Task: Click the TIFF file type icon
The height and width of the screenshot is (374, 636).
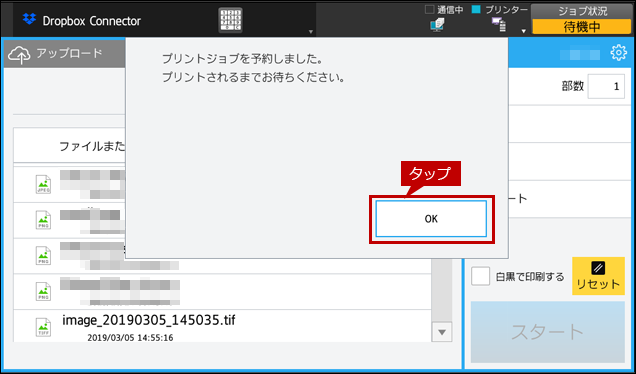Action: click(43, 328)
